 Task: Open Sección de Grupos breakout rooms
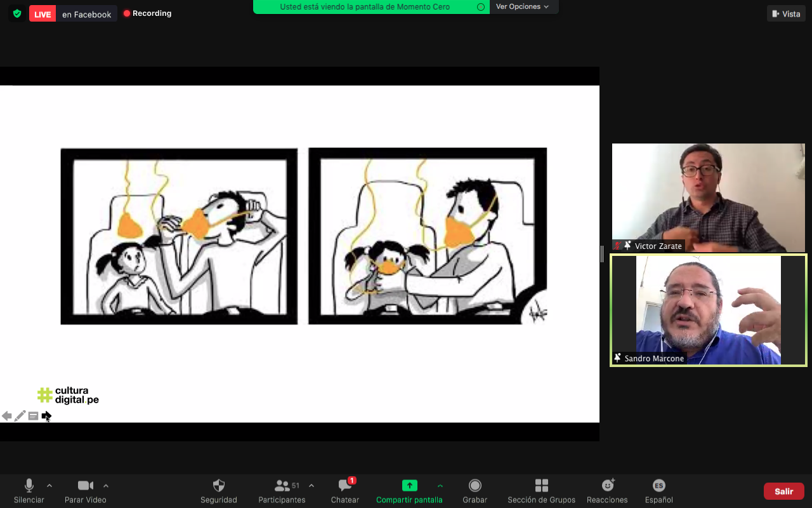tap(541, 486)
